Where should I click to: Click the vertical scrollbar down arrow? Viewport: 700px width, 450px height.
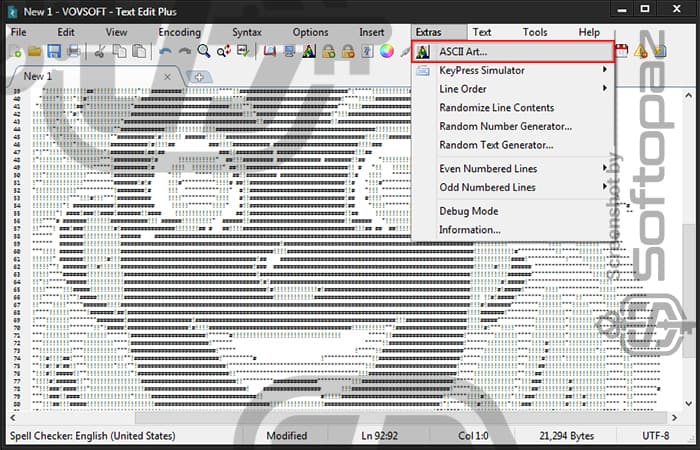point(688,404)
